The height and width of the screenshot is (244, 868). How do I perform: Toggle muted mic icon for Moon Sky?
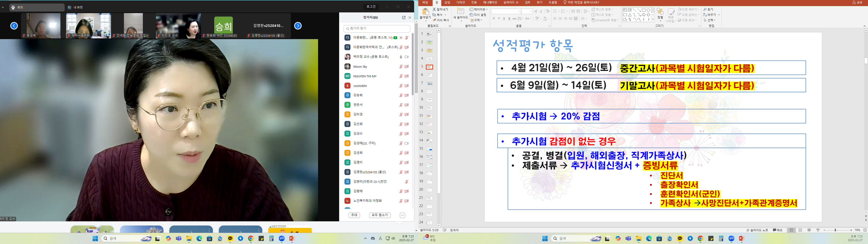[401, 67]
